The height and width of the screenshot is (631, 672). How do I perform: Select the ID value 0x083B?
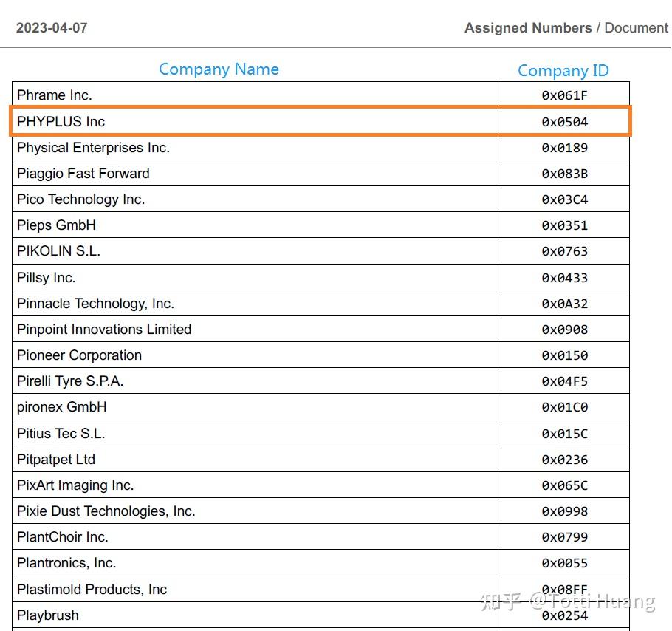point(564,174)
